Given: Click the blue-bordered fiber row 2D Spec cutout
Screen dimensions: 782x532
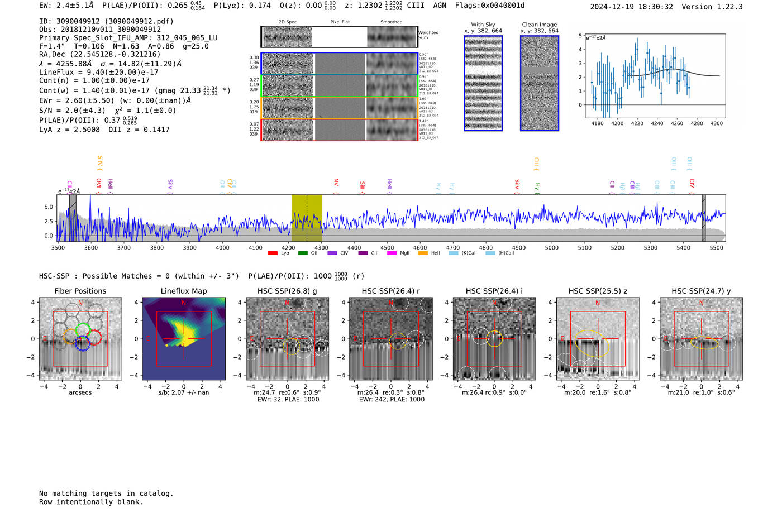Looking at the screenshot, I should coord(288,64).
